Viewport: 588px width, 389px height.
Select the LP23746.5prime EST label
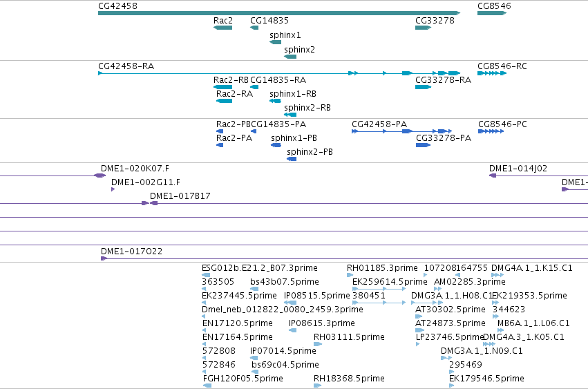pos(449,337)
